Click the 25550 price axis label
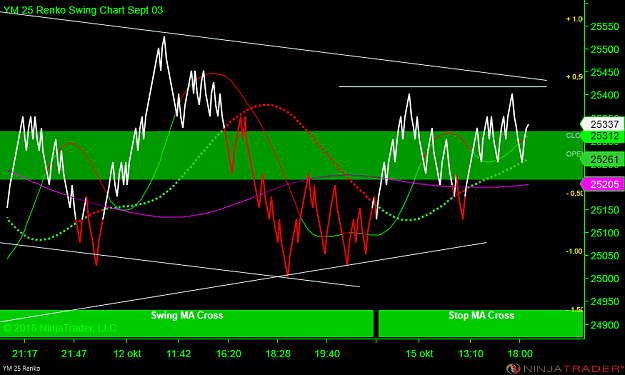 point(605,27)
